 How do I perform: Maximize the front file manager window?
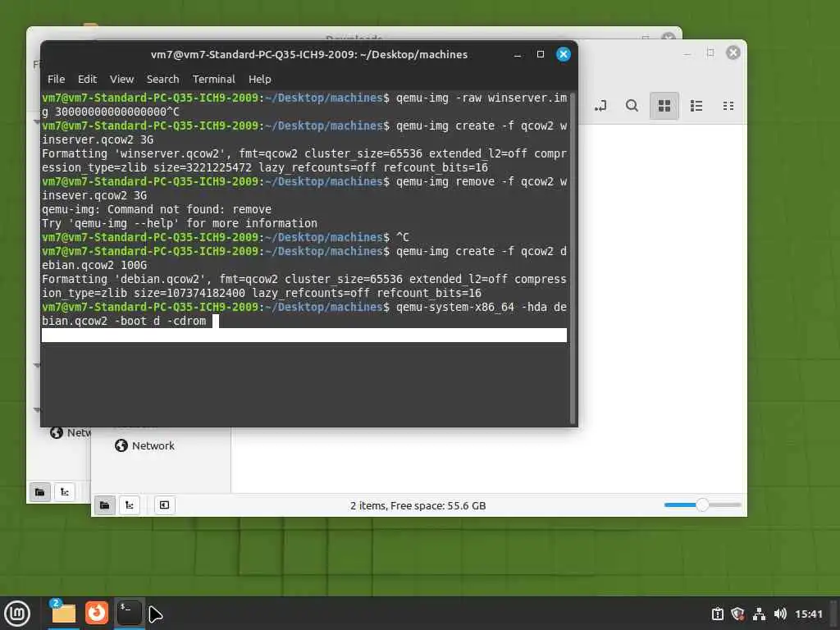710,52
